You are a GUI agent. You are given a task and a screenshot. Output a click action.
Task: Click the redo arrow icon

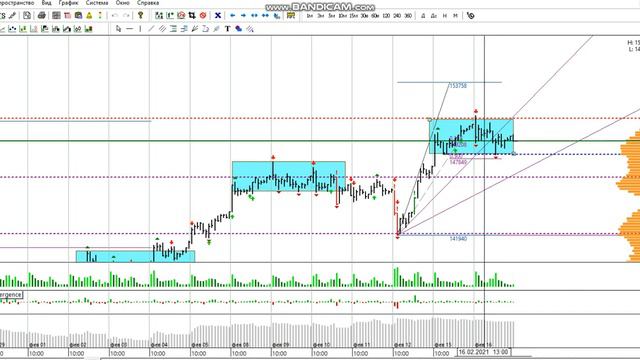[x=126, y=16]
